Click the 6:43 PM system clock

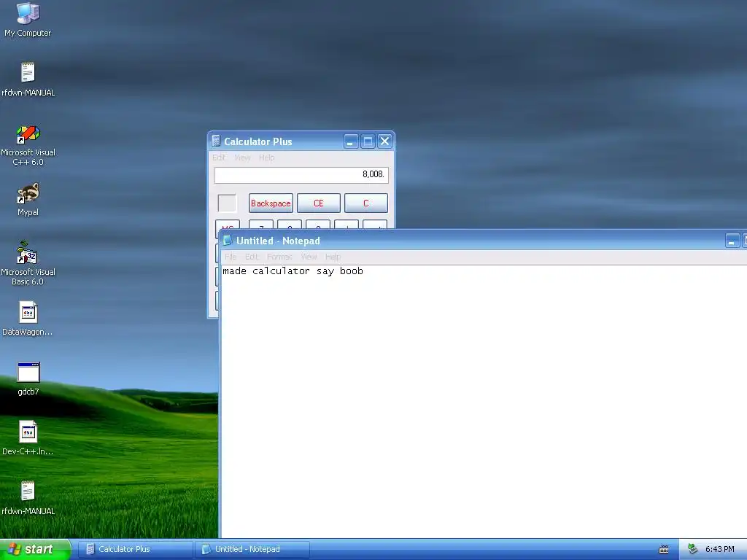[719, 550]
